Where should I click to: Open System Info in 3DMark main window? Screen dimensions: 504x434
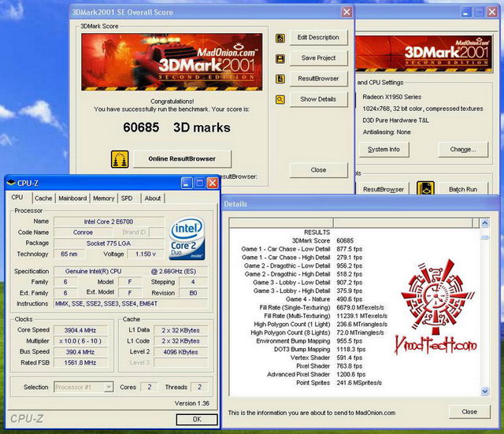pyautogui.click(x=384, y=150)
